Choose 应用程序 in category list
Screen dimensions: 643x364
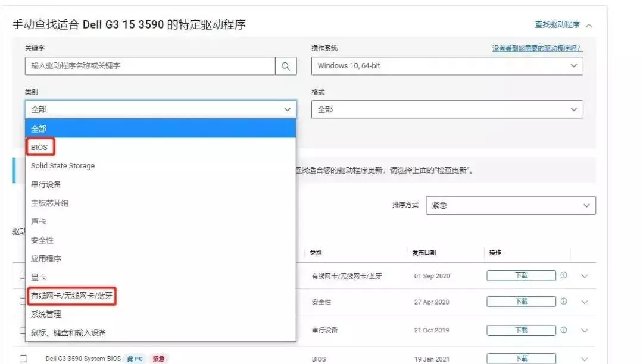tap(161, 259)
